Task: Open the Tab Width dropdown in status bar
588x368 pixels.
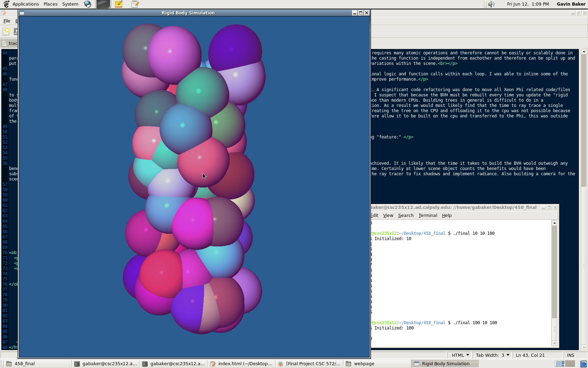Action: click(492, 355)
